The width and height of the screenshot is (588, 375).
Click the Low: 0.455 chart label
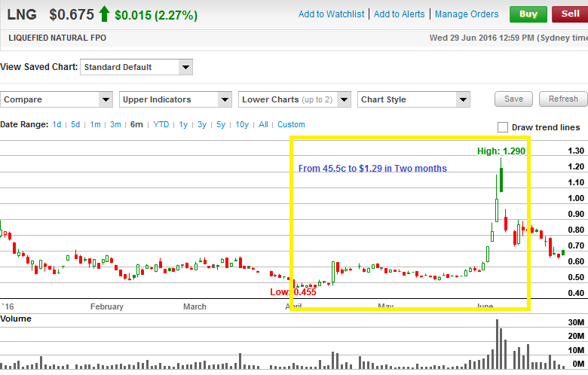pyautogui.click(x=293, y=292)
